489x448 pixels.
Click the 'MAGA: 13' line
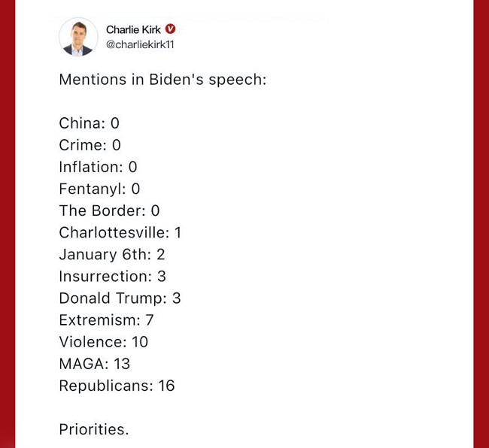[95, 364]
